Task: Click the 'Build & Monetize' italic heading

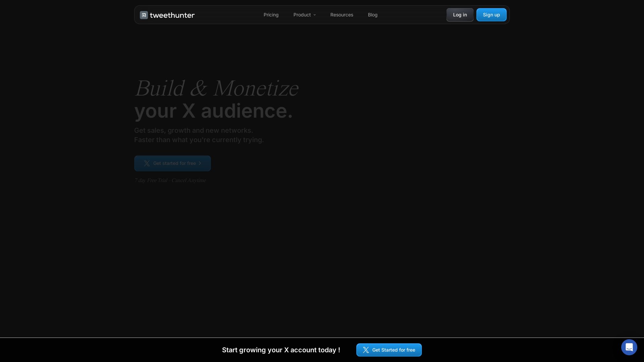Action: tap(216, 88)
